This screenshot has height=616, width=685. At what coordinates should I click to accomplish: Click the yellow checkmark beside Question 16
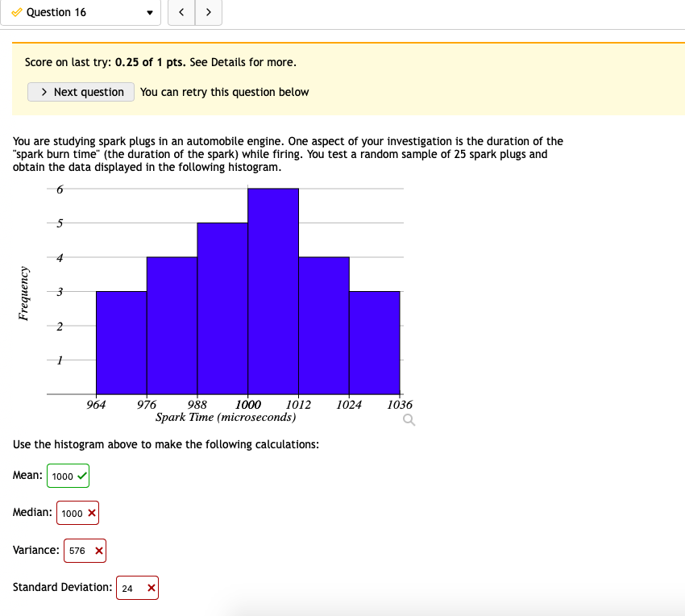[x=15, y=12]
